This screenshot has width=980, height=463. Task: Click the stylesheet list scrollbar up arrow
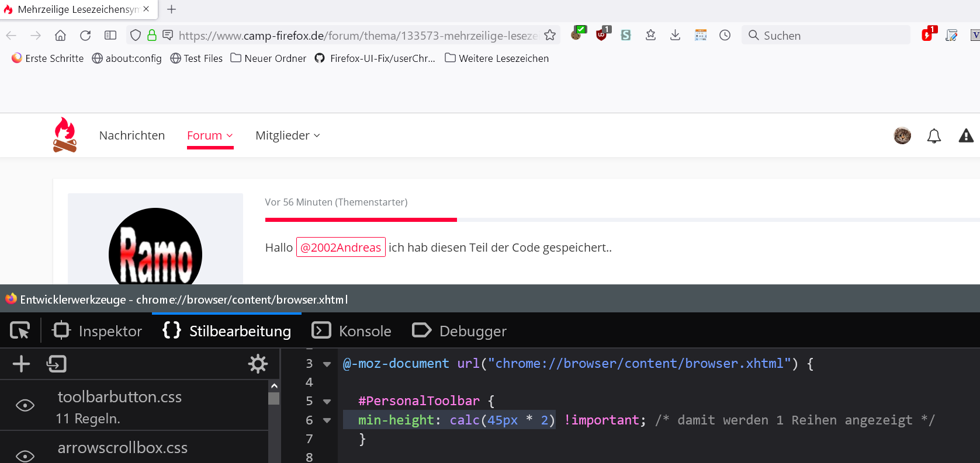[274, 386]
